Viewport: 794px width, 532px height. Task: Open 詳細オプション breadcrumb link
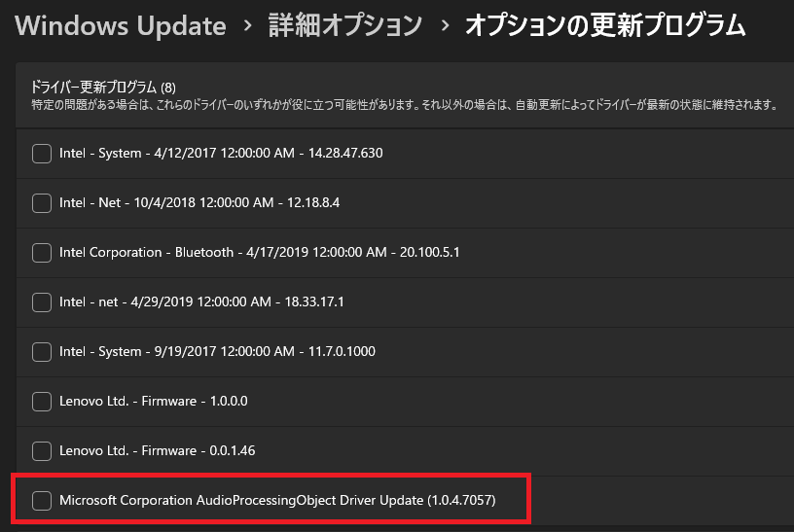point(344,25)
